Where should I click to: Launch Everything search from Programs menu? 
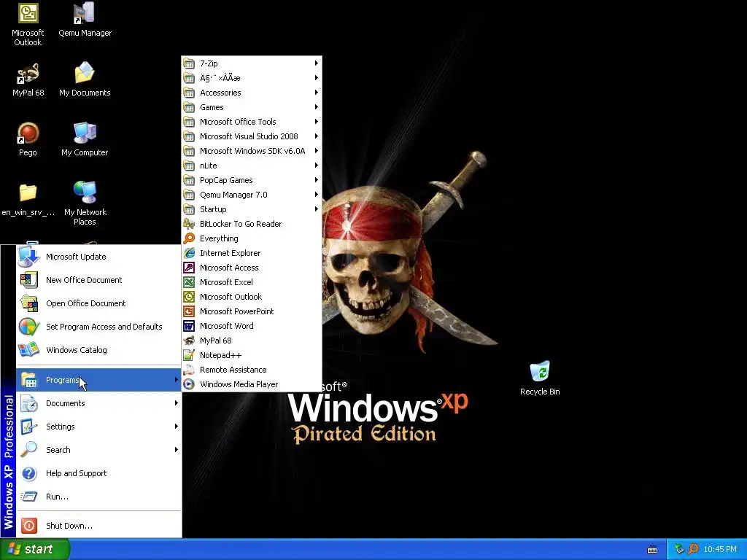click(252, 238)
